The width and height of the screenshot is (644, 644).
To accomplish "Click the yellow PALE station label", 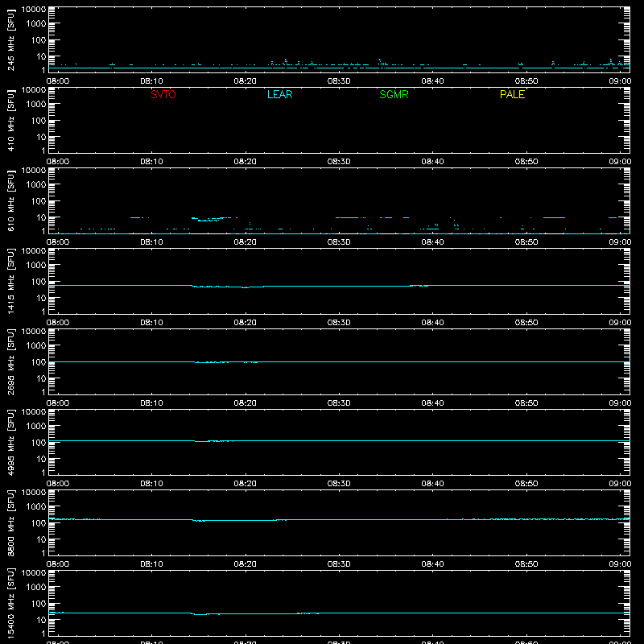I will (512, 94).
